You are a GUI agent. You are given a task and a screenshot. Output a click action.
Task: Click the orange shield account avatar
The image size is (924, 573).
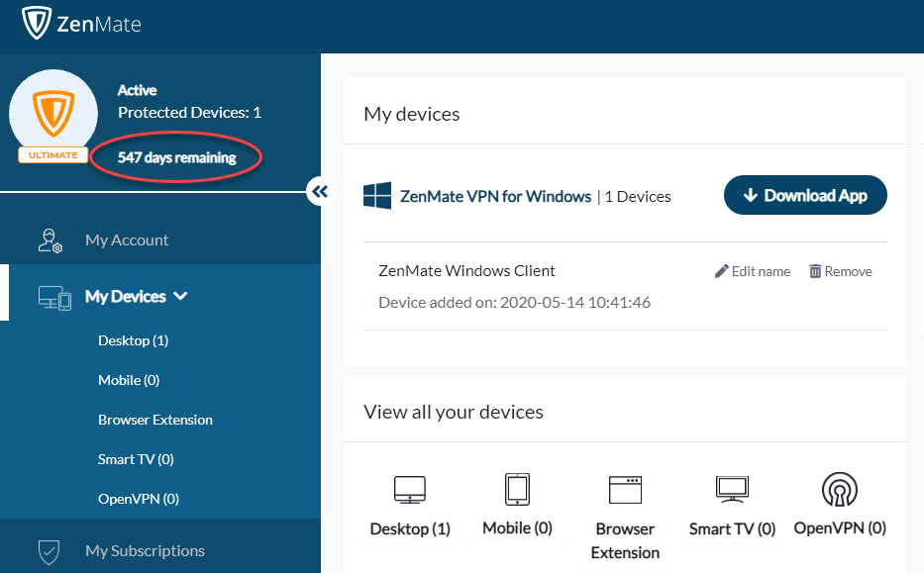[53, 113]
